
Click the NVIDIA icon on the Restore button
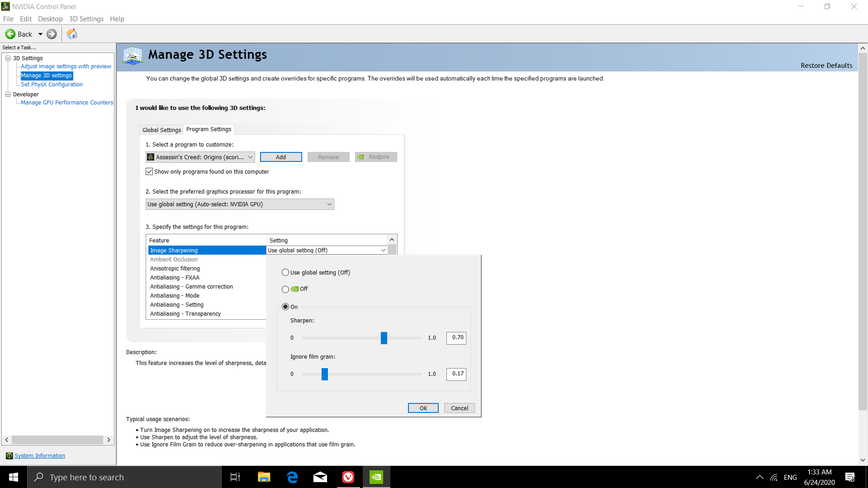(360, 156)
